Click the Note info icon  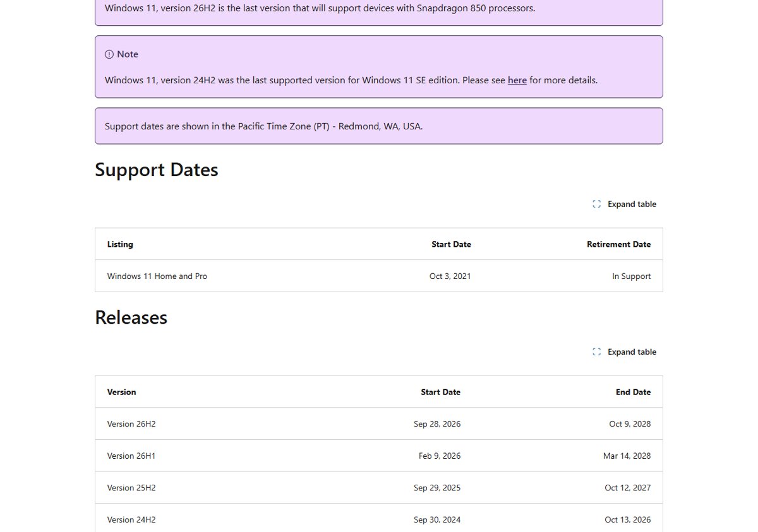(109, 54)
